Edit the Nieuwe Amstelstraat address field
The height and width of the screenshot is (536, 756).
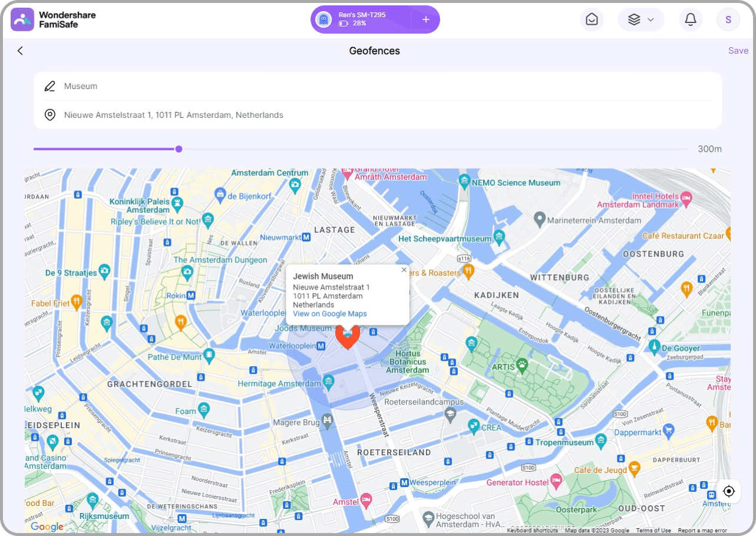tap(378, 115)
